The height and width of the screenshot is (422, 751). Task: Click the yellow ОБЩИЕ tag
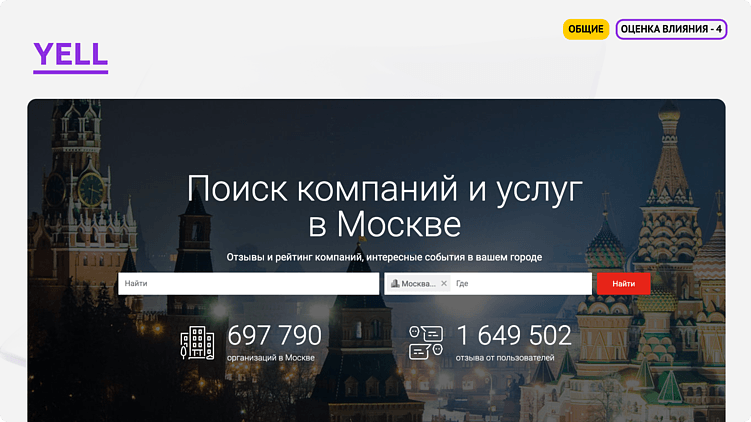click(586, 29)
